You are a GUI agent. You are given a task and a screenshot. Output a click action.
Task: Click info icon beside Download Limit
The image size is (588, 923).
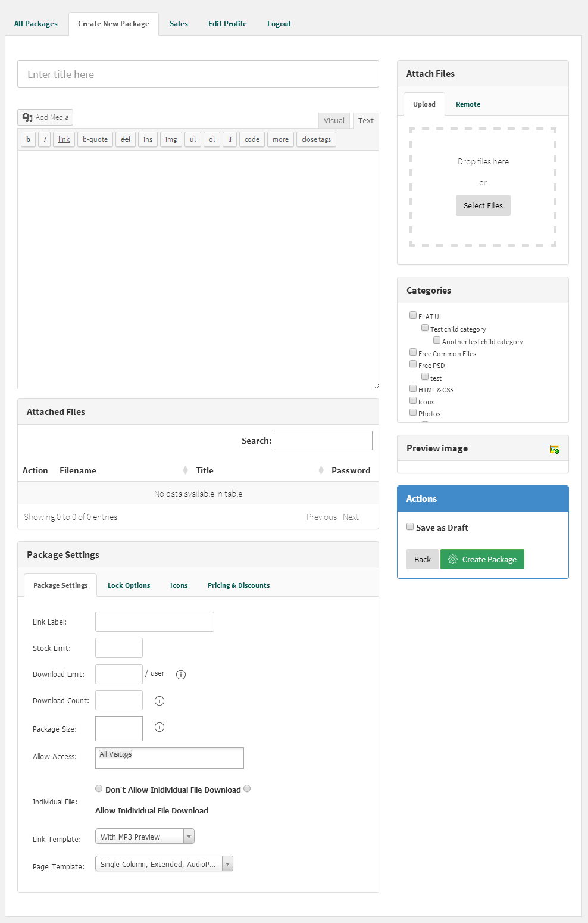[181, 675]
